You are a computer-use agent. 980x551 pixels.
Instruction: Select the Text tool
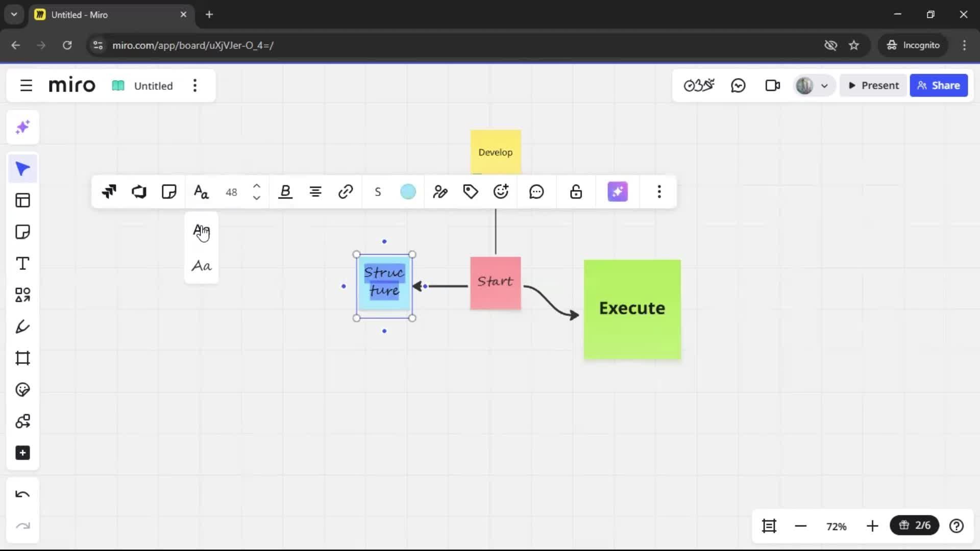point(22,264)
